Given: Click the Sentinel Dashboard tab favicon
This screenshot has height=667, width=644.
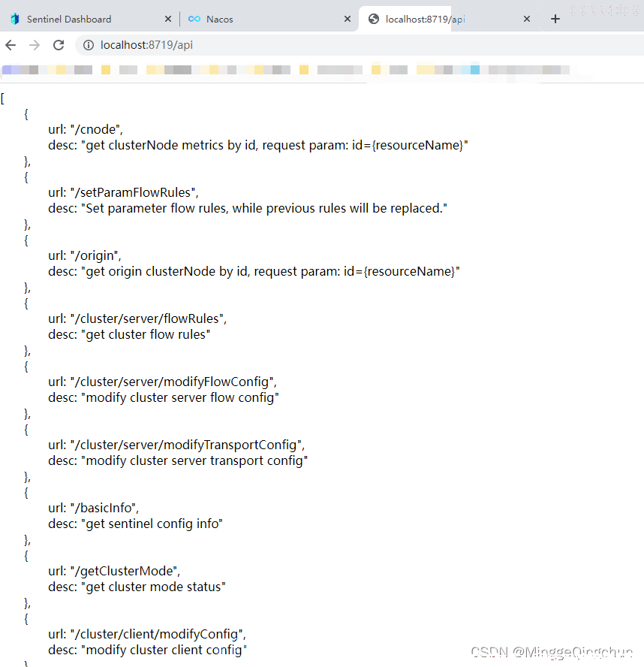Looking at the screenshot, I should pos(15,19).
